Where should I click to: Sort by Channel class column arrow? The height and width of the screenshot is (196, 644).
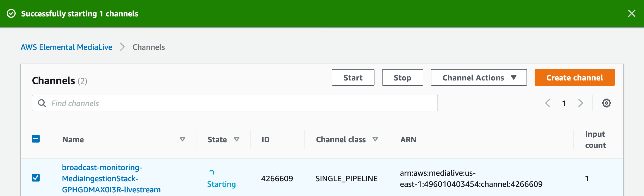pos(375,139)
